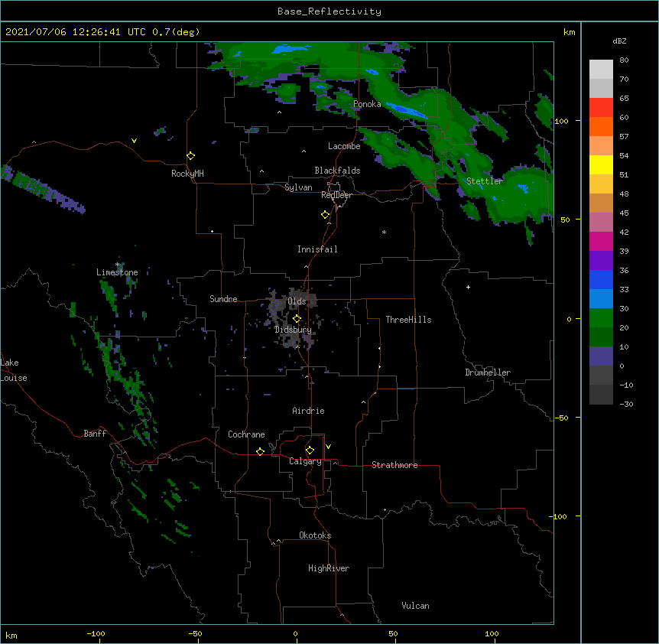Click the Limestone label
Screen dimensions: 659x644
pos(117,272)
